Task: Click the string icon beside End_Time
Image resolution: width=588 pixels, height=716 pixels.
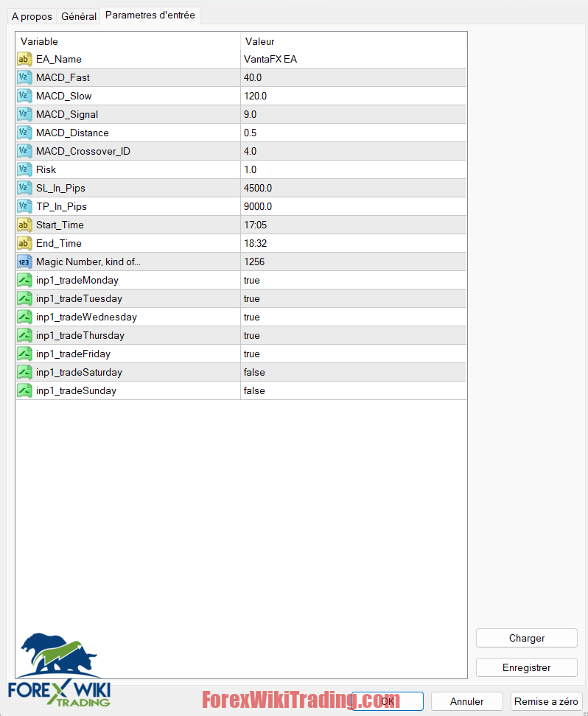Action: coord(24,243)
